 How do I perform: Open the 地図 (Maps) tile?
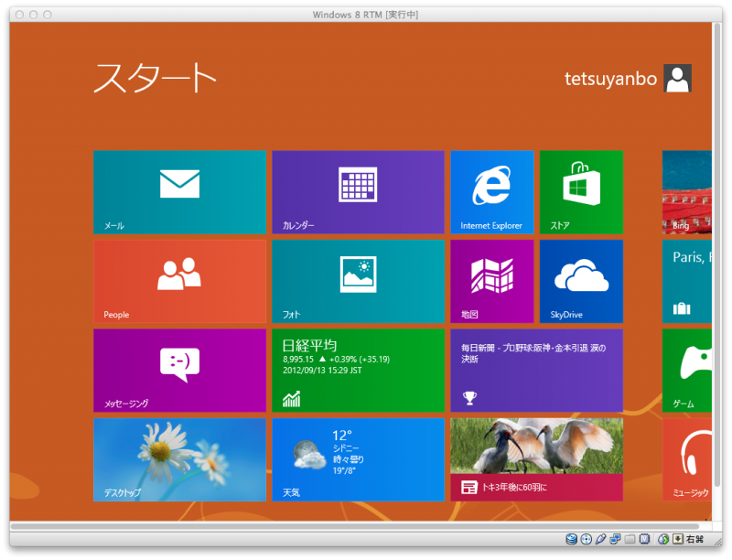click(x=492, y=281)
